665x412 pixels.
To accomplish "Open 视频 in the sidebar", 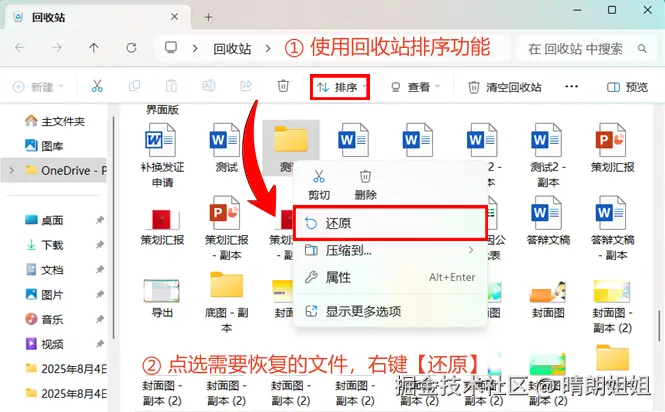I will pos(44,343).
